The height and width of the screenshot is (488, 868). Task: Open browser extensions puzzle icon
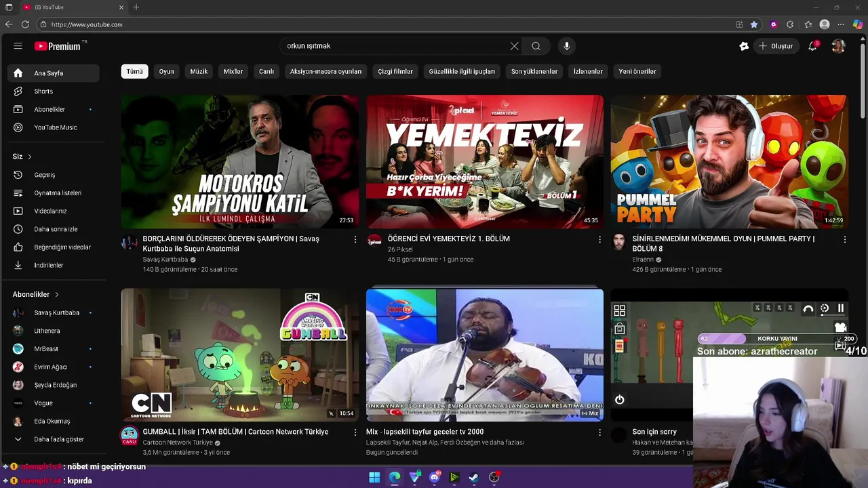(x=790, y=24)
